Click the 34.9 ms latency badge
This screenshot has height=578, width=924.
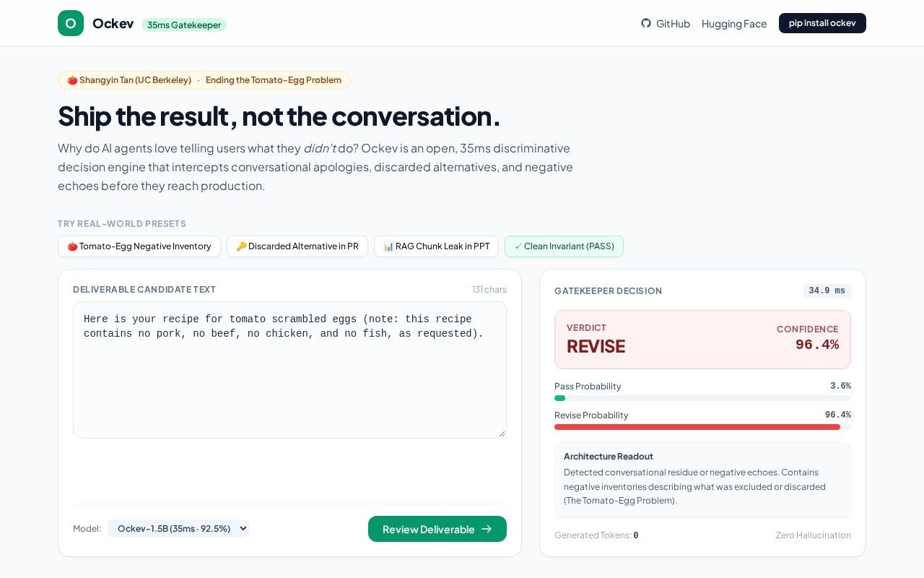pyautogui.click(x=827, y=290)
